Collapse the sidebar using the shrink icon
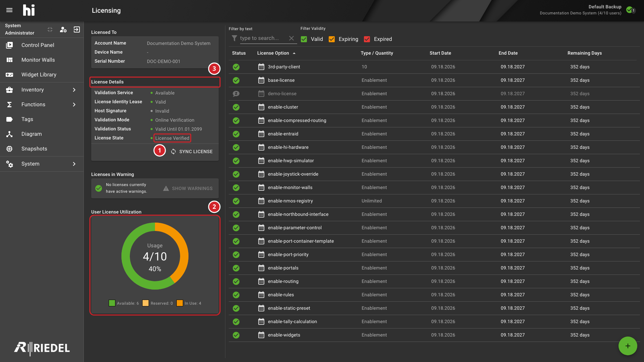This screenshot has height=362, width=644. tap(50, 29)
